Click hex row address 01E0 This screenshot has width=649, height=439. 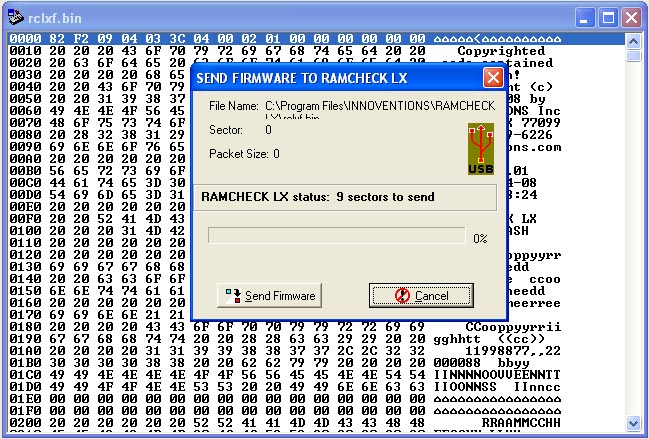(25, 399)
